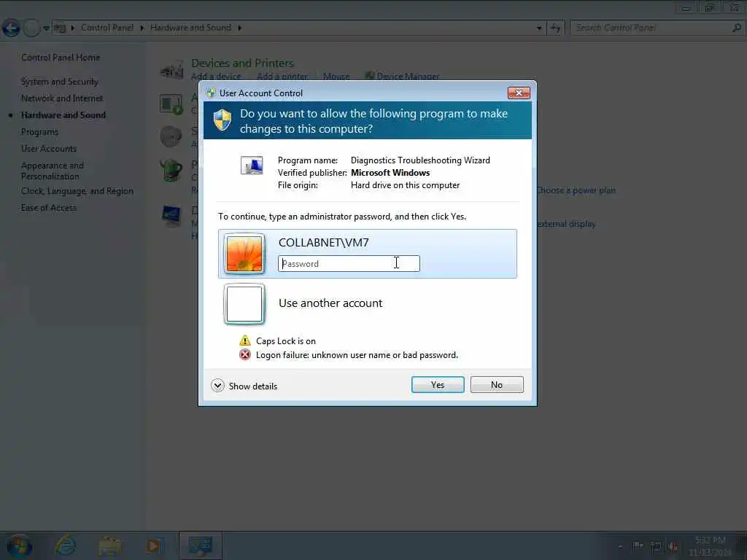
Task: Open Windows Media Player on taskbar
Action: [154, 545]
